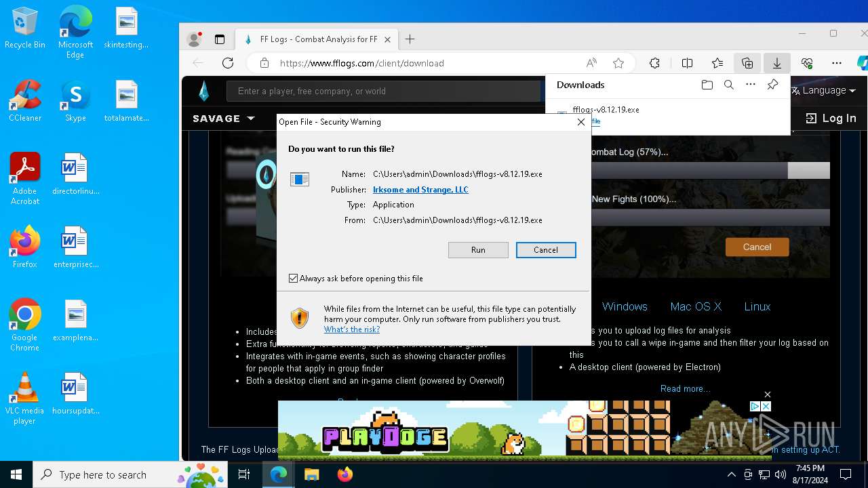Refresh the page in Edge
Viewport: 868px width, 488px height.
[x=228, y=63]
